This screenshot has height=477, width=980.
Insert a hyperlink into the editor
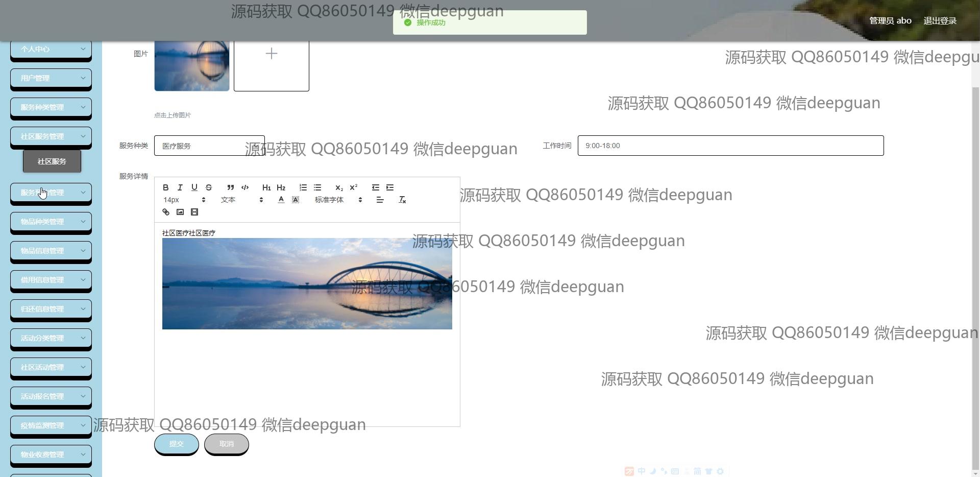point(165,212)
